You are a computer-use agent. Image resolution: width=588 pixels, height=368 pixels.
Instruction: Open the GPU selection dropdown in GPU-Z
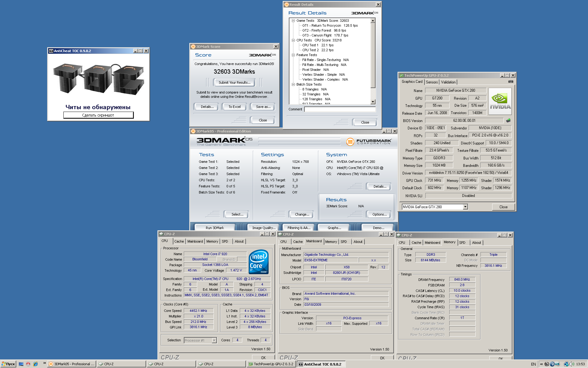[x=466, y=207]
